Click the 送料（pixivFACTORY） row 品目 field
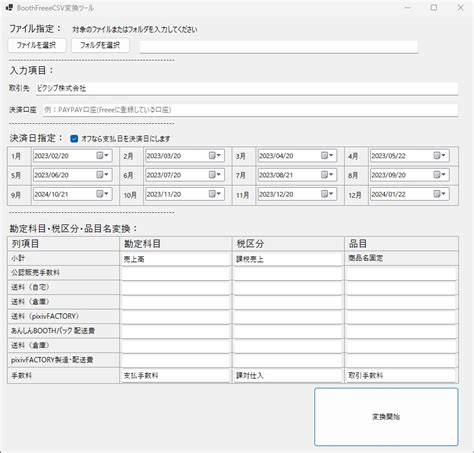474x453 pixels. click(401, 317)
